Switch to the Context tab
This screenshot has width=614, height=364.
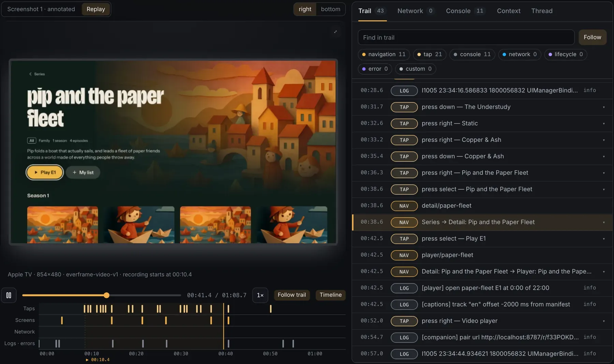tap(508, 11)
